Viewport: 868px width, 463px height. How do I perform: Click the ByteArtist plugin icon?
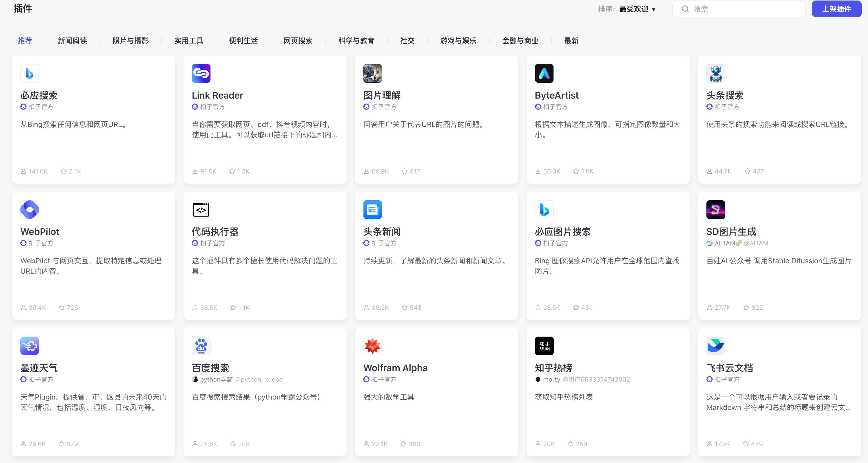click(x=544, y=73)
